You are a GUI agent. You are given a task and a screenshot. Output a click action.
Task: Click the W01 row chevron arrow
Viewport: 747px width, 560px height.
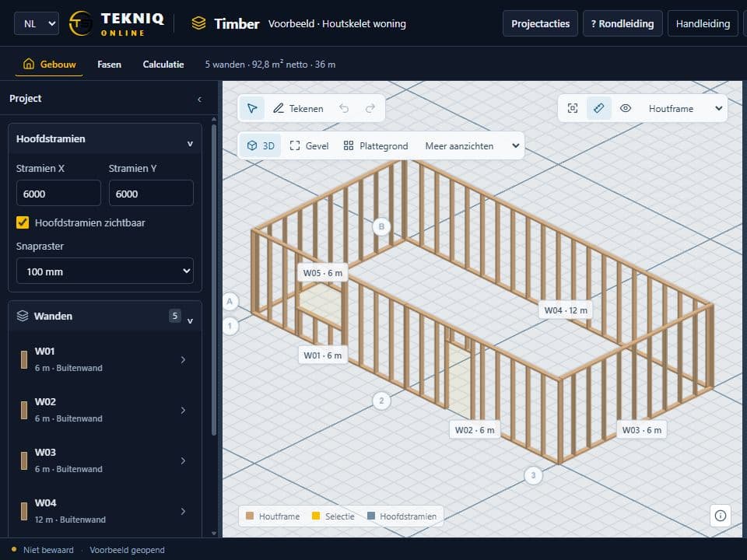184,359
